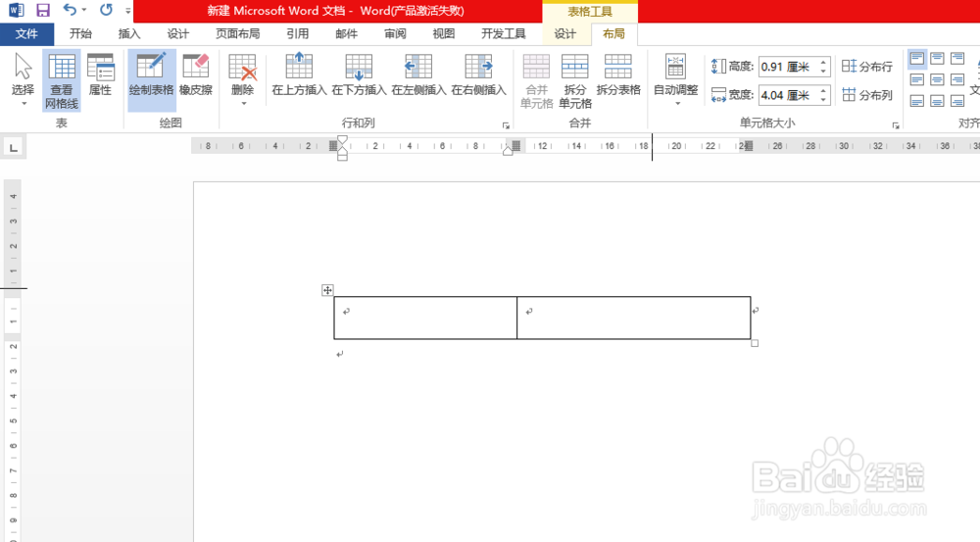Open the 行和列 dialog launcher

(x=506, y=125)
